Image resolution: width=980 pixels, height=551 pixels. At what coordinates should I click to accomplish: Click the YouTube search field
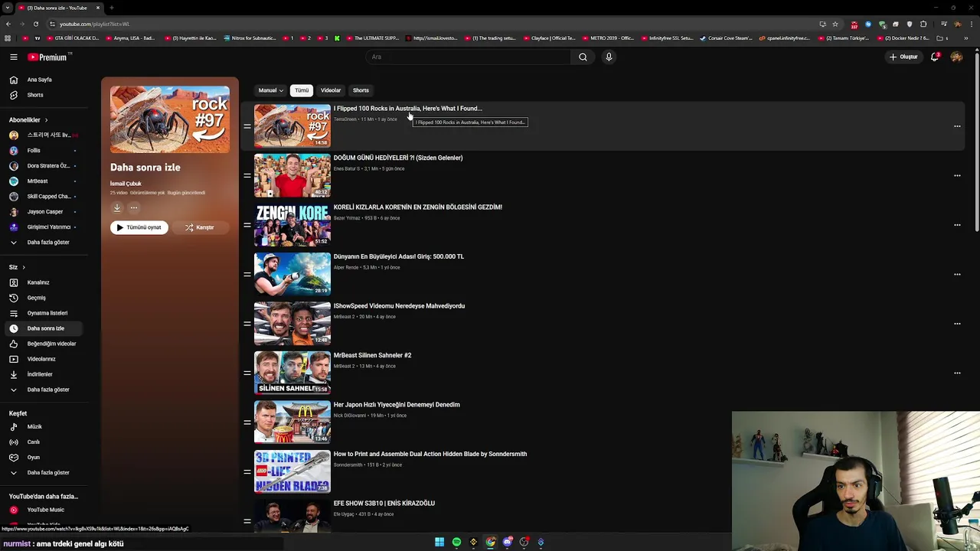click(x=468, y=57)
